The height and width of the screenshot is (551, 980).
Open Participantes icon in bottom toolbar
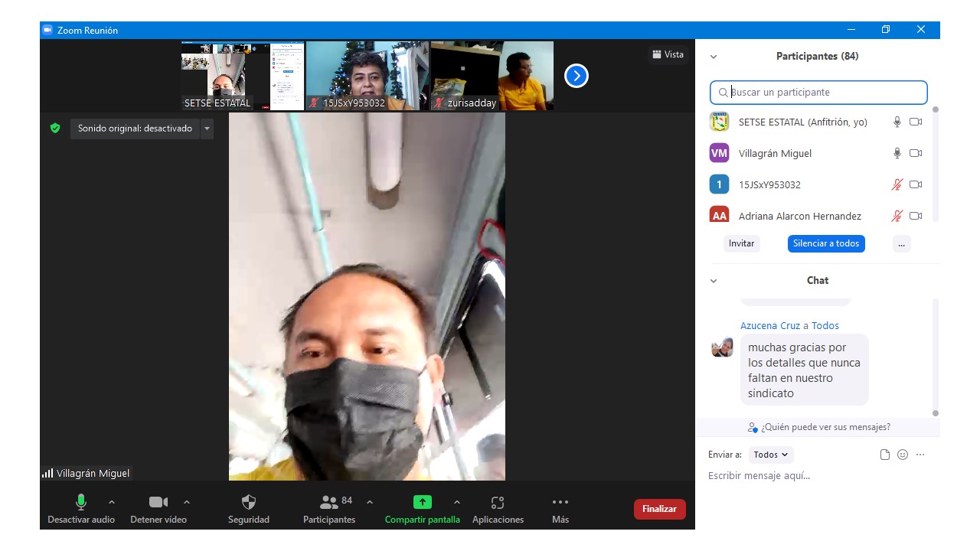(329, 503)
